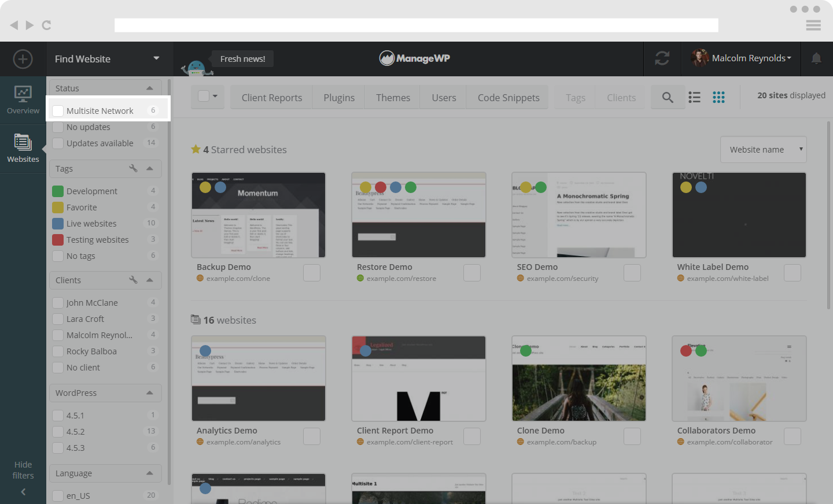Screen dimensions: 833x504
Task: Check the John McClane client filter
Action: click(58, 303)
